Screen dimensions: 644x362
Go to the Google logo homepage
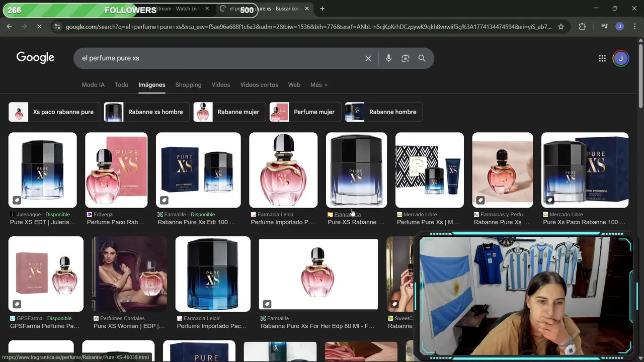tap(35, 58)
